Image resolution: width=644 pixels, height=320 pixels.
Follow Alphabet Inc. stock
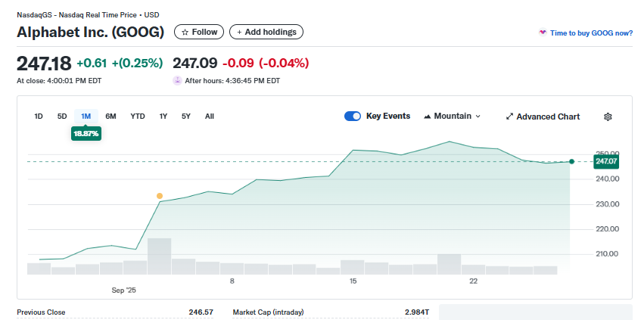point(199,32)
